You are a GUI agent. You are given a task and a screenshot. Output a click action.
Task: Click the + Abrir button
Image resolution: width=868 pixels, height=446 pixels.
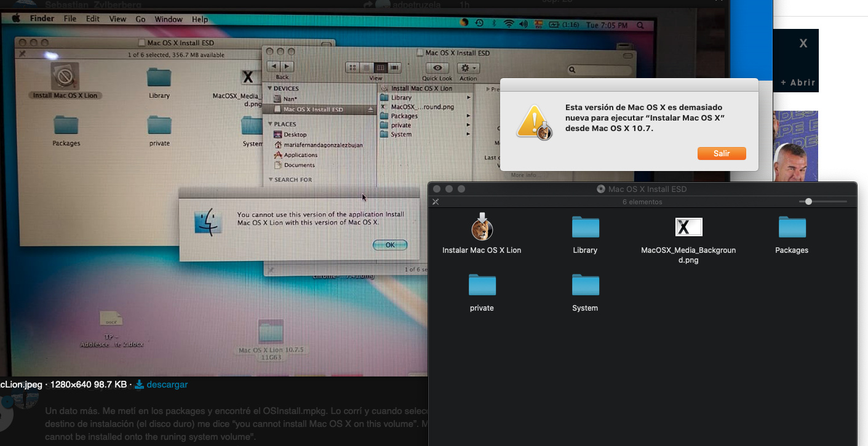[x=798, y=82]
